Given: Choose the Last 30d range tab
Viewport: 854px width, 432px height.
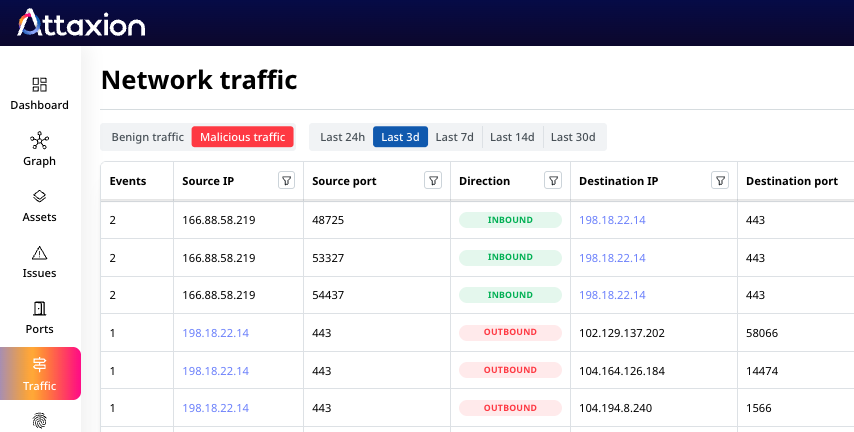Looking at the screenshot, I should point(573,137).
